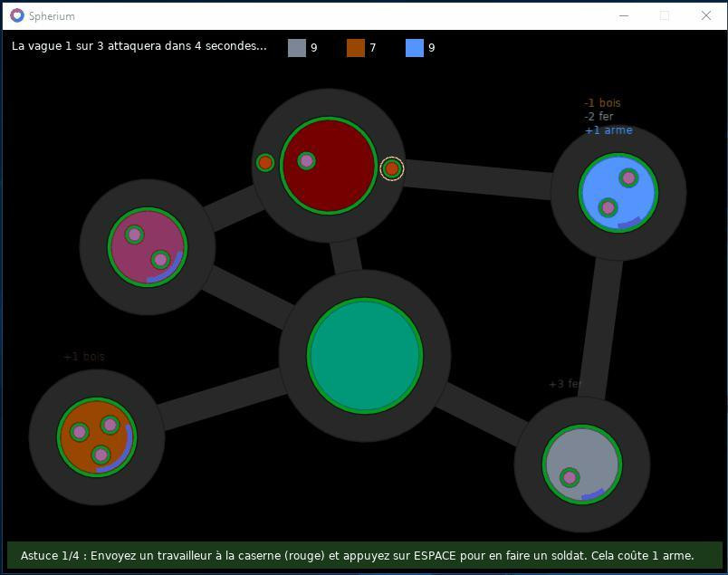
Task: Click the wave countdown message text
Action: [x=139, y=46]
